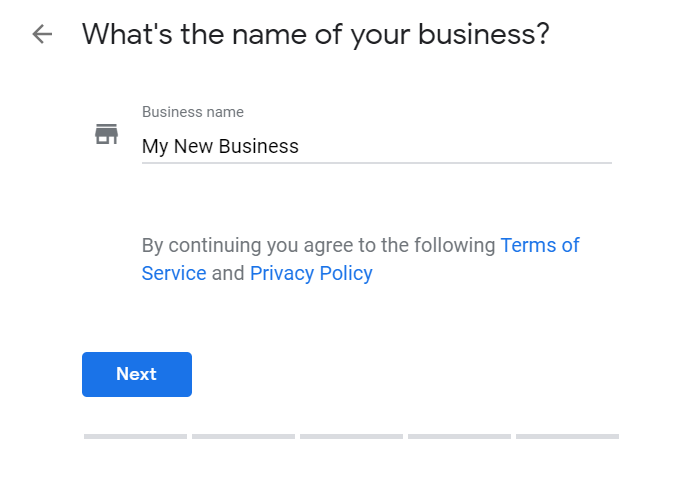Screen dimensions: 684x478
Task: Click the small "Business name" field label
Action: (x=193, y=112)
